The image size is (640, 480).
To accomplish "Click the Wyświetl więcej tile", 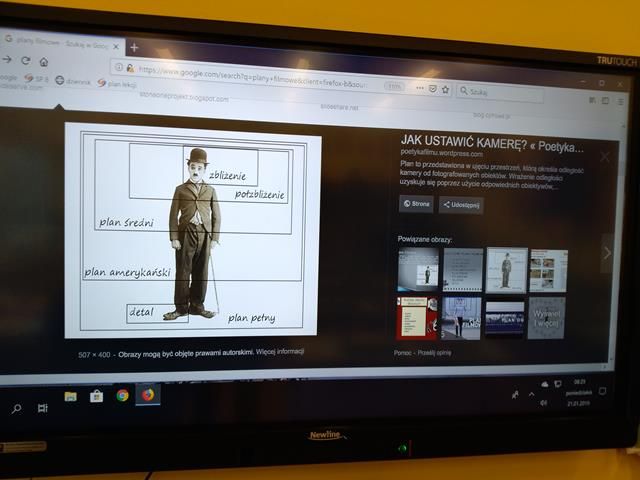I will click(546, 318).
